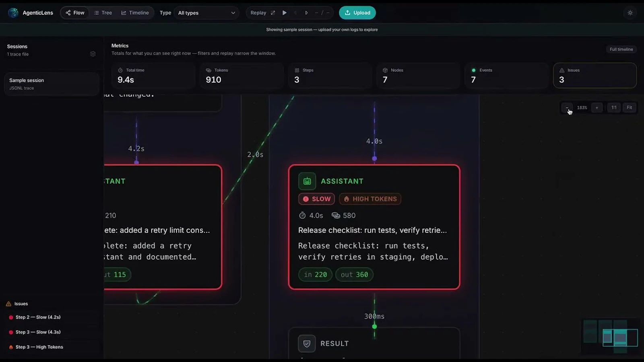Toggle Fit to view zoom mode

(629, 107)
